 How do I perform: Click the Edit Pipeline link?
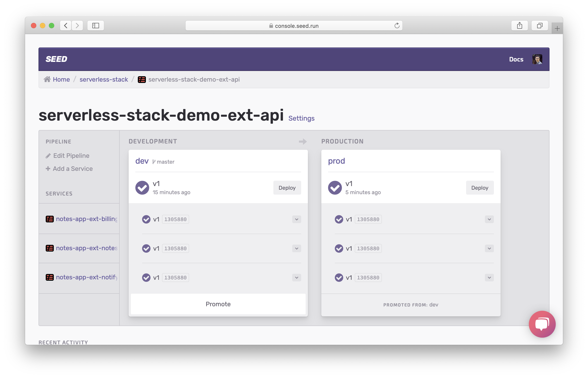click(71, 156)
